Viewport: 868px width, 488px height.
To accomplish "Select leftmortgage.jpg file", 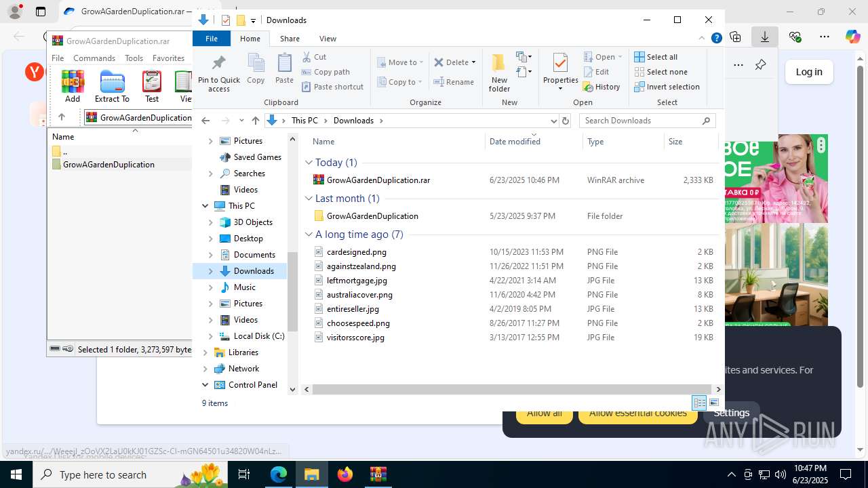I will 357,281.
